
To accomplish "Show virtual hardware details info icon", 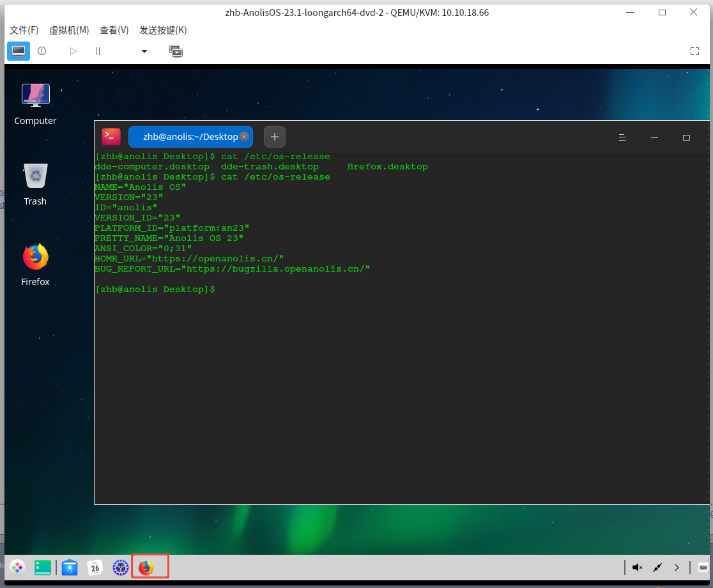I will [42, 51].
